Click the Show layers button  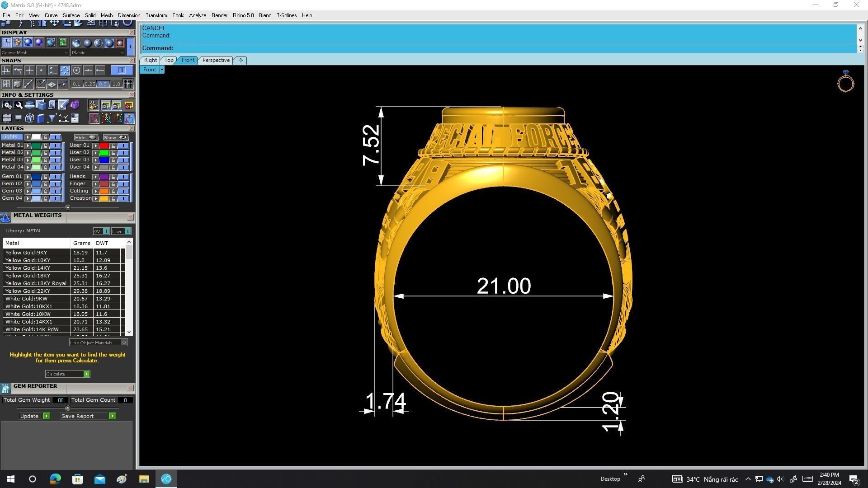(x=115, y=137)
